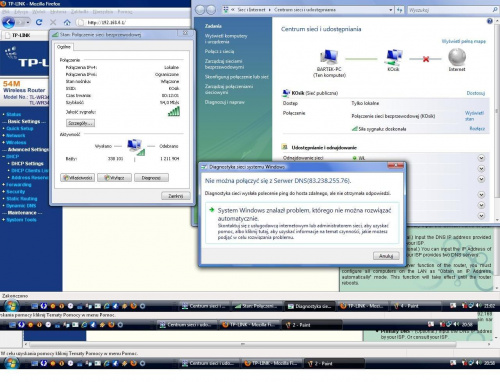500x382 pixels.
Task: Select the Ogólne tab in status dialog
Action: tap(64, 47)
